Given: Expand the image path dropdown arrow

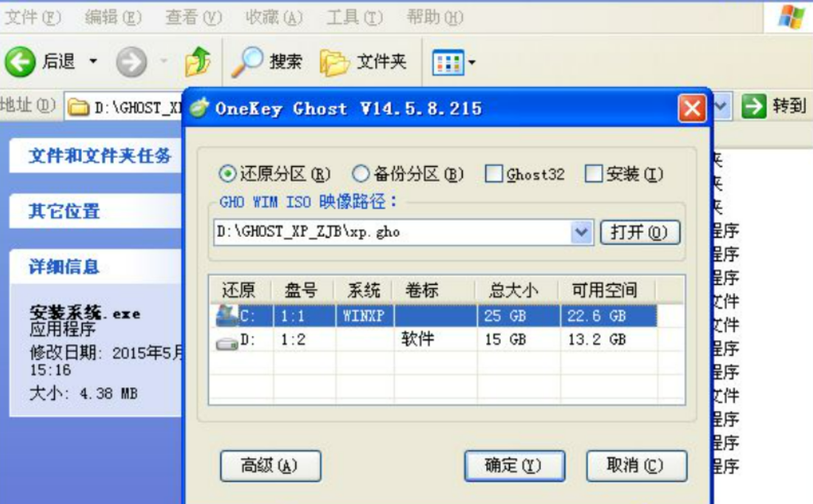Looking at the screenshot, I should coord(581,232).
